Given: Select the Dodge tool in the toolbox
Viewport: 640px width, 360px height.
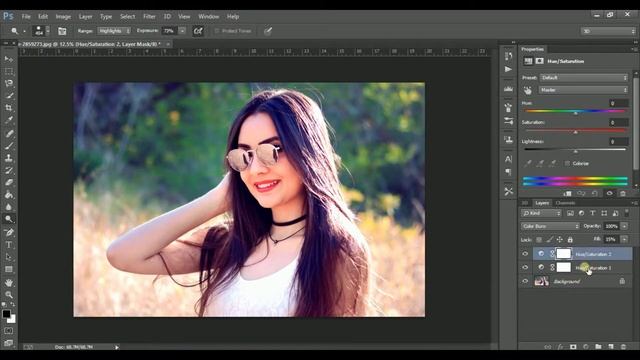Looking at the screenshot, I should tap(9, 219).
